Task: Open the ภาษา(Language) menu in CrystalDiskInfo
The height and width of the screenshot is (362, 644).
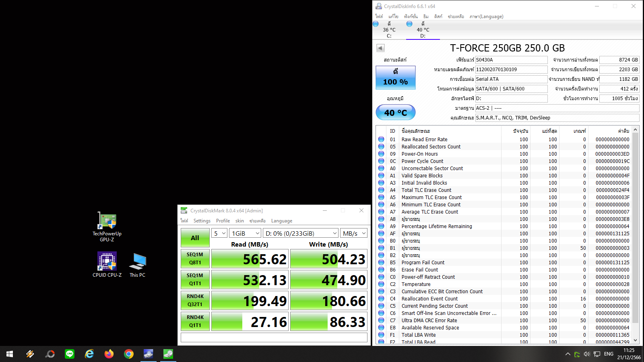Action: [486, 16]
